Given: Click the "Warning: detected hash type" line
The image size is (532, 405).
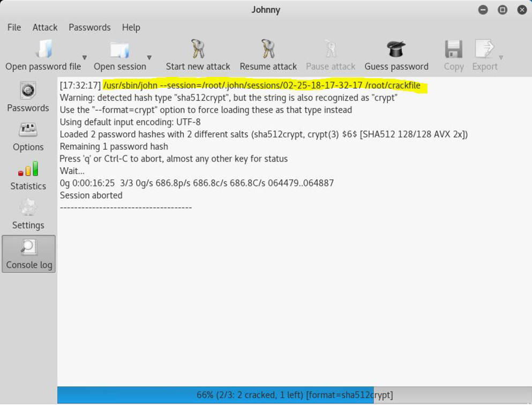Looking at the screenshot, I should point(228,97).
